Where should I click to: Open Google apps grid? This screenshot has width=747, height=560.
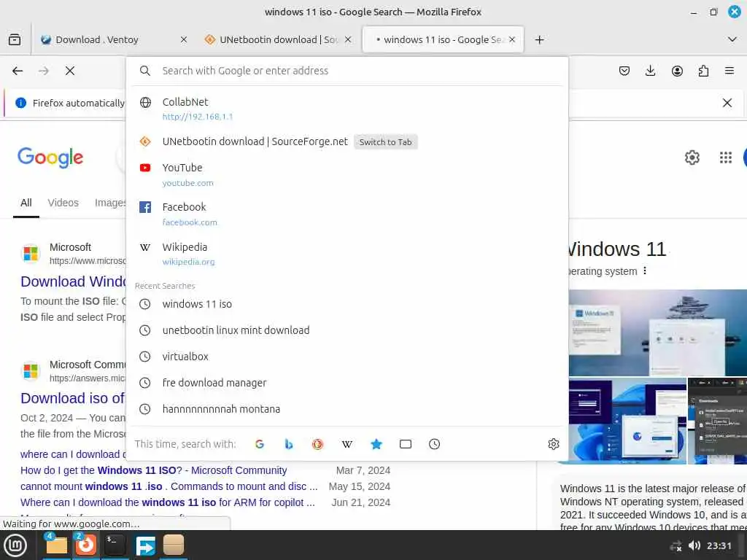point(726,157)
